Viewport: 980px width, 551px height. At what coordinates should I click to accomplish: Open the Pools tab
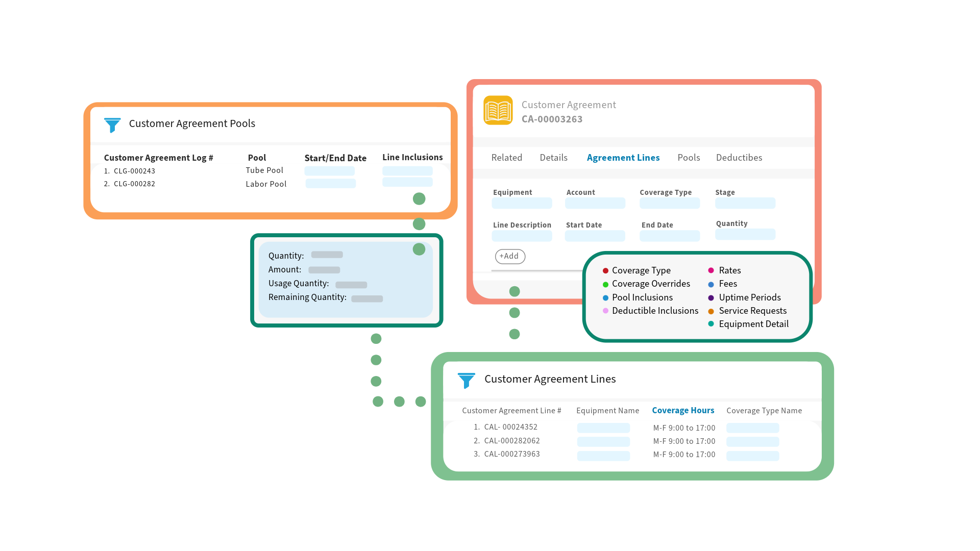click(x=689, y=158)
